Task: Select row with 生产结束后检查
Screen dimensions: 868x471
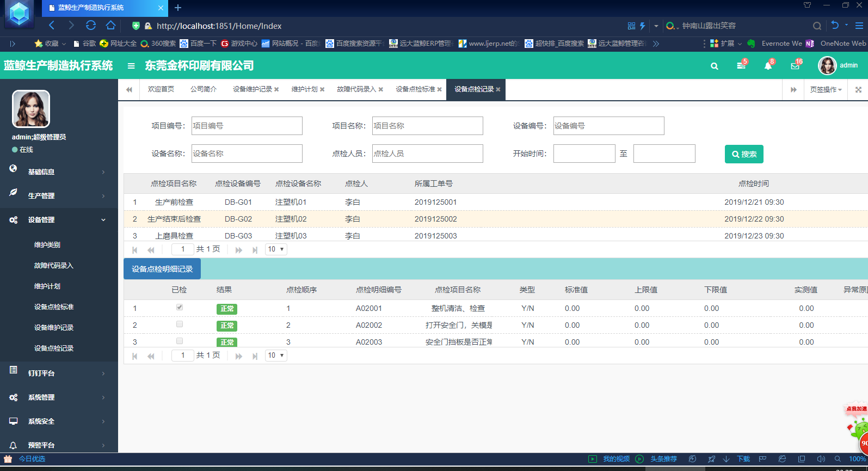Action: coord(495,219)
